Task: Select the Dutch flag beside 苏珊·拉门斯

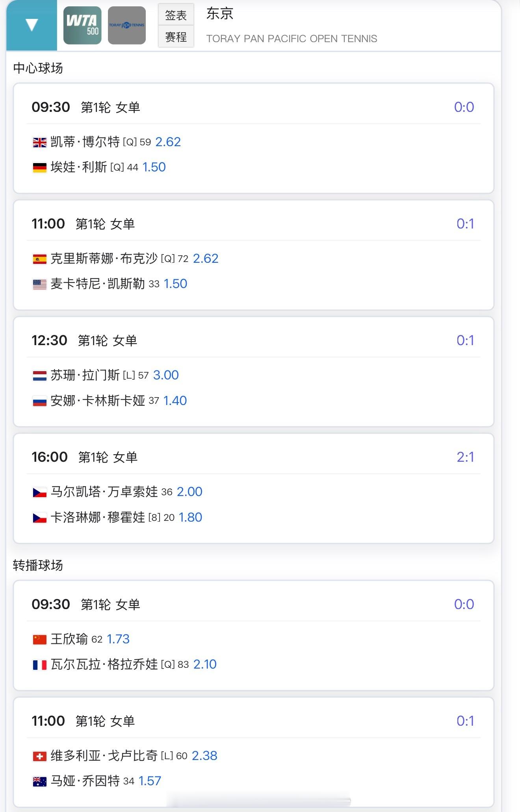Action: (x=39, y=376)
